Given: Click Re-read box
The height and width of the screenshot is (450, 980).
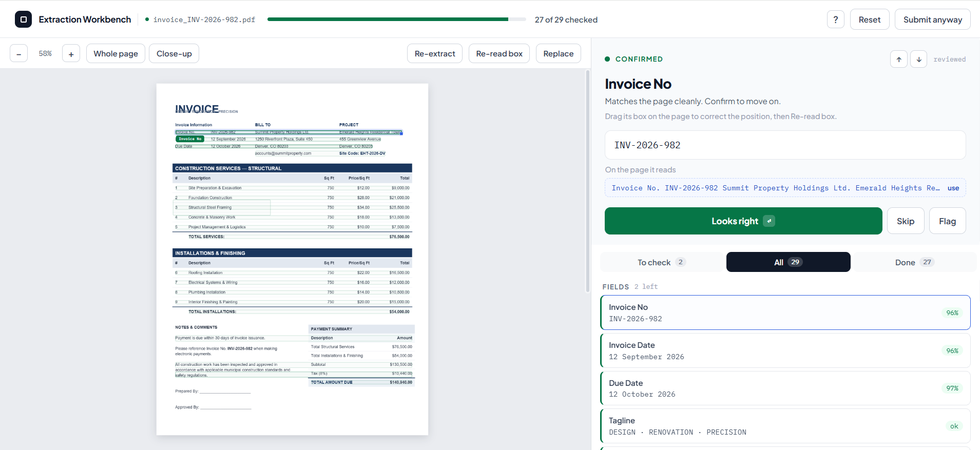Looking at the screenshot, I should [x=499, y=53].
